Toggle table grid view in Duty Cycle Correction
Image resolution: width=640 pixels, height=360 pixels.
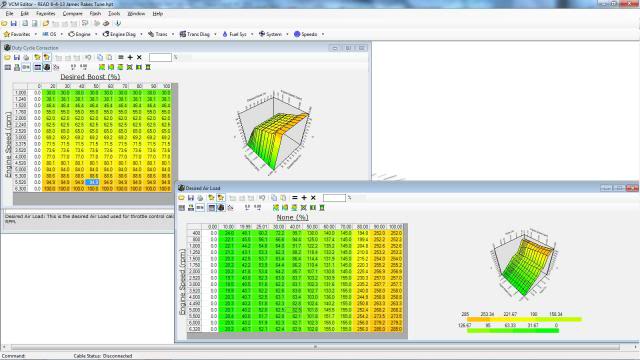point(38,67)
